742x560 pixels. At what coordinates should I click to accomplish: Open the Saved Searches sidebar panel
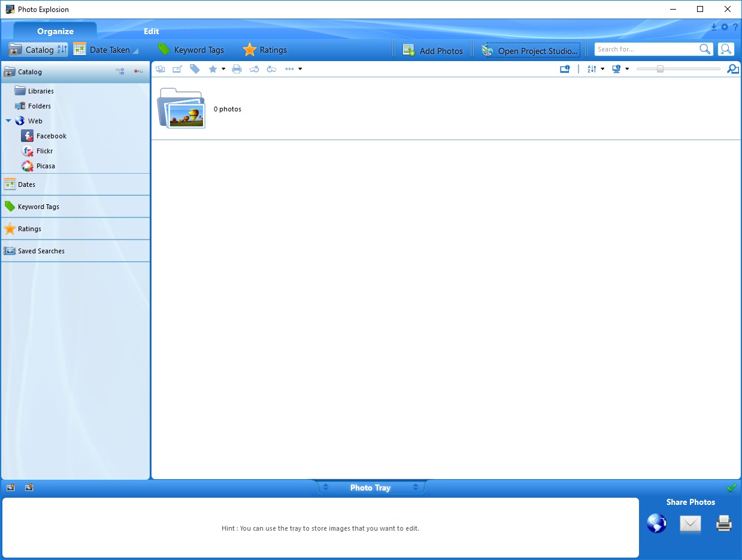(75, 251)
